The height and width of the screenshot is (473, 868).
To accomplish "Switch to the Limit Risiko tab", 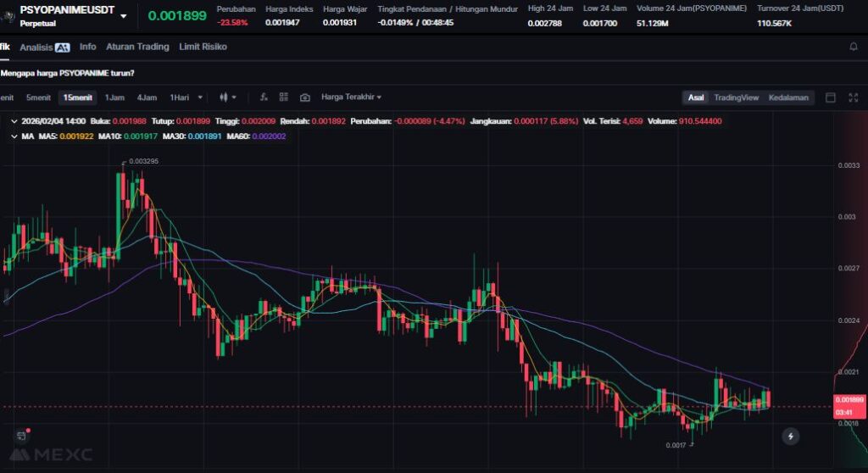I will pyautogui.click(x=203, y=47).
